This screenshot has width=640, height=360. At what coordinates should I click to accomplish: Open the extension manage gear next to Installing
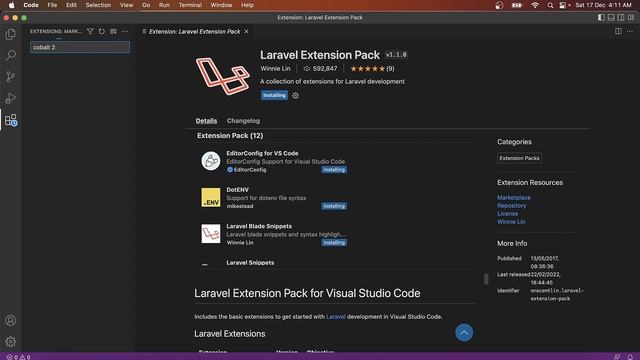pyautogui.click(x=296, y=96)
